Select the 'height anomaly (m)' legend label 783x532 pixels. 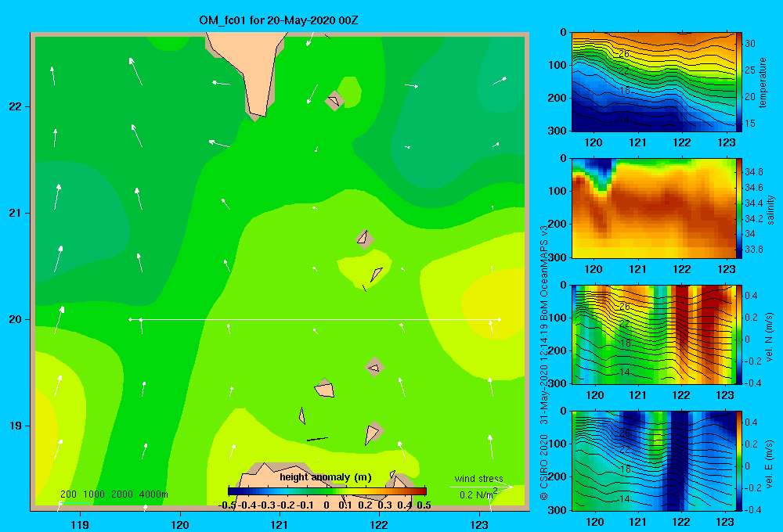[326, 477]
